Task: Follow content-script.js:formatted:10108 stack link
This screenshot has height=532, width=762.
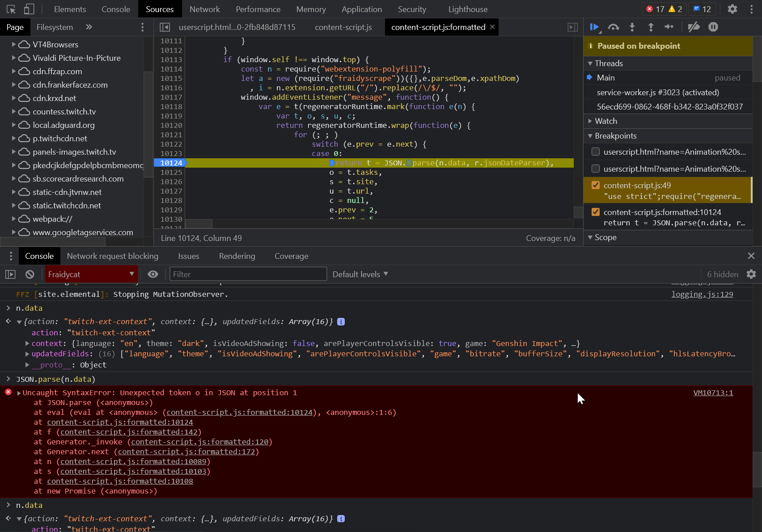Action: point(120,481)
